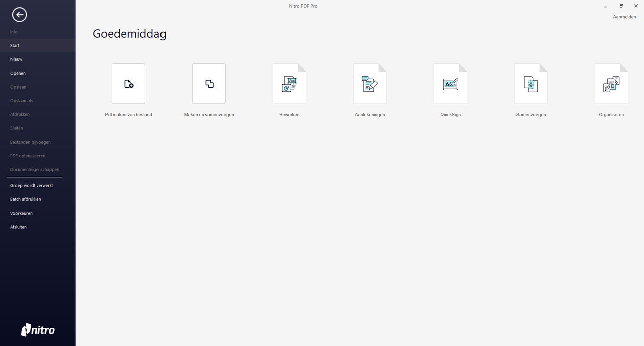Start the QuickSign signature icon
644x346 pixels.
point(450,84)
